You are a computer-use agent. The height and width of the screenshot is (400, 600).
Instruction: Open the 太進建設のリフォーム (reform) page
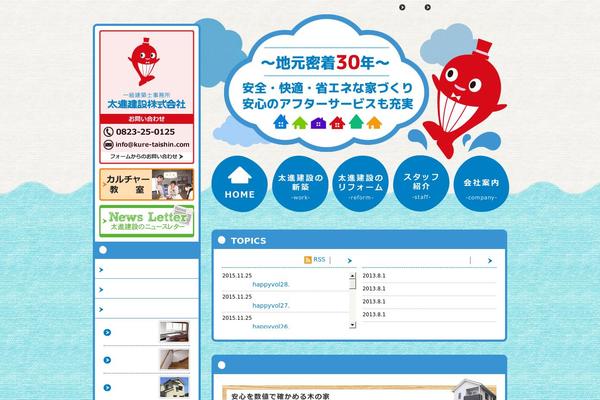(x=360, y=183)
